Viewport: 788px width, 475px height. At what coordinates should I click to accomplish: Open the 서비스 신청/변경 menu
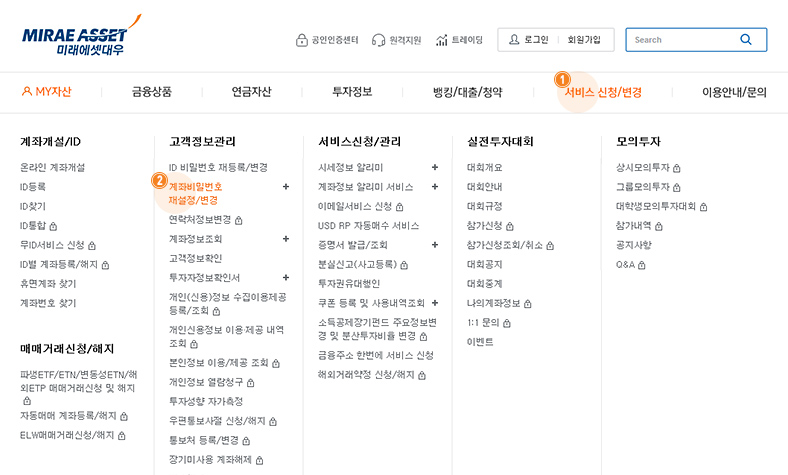pyautogui.click(x=602, y=92)
